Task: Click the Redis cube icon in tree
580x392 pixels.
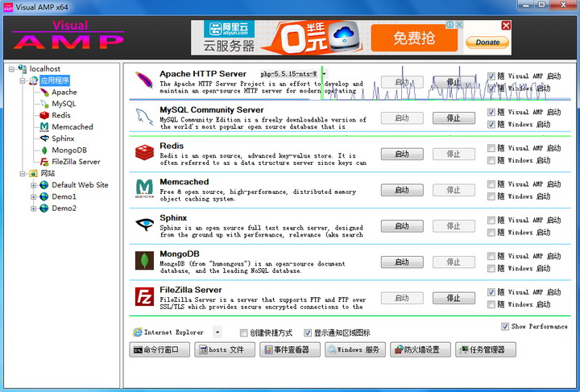Action: click(44, 115)
